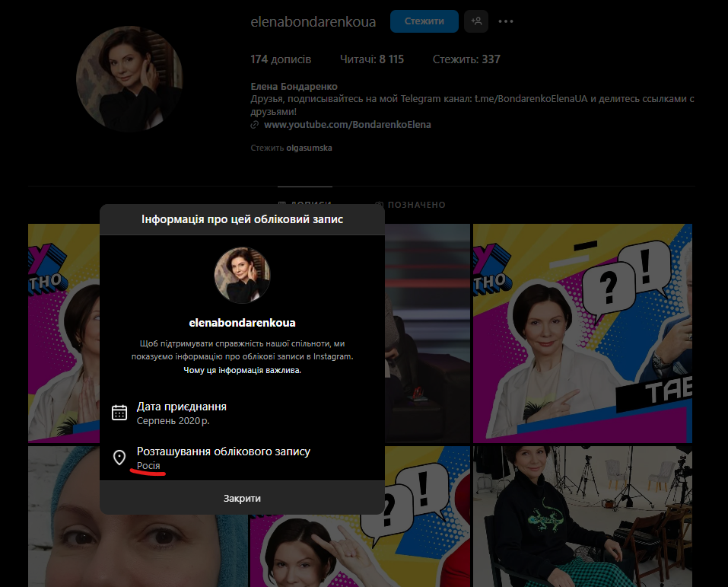This screenshot has height=587, width=728.
Task: Click the dialog title Інформація про цей обліковий запис
Action: [x=242, y=219]
